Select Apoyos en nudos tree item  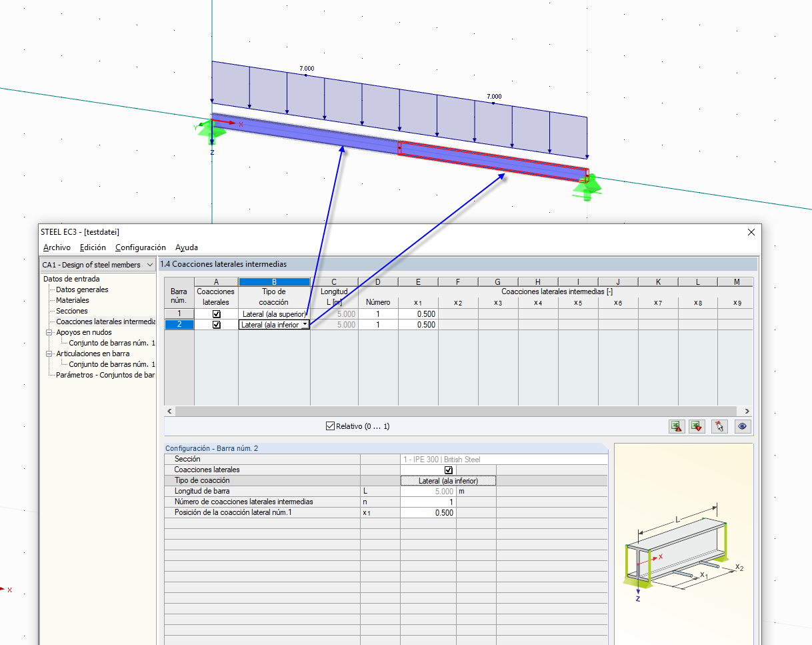tap(84, 332)
